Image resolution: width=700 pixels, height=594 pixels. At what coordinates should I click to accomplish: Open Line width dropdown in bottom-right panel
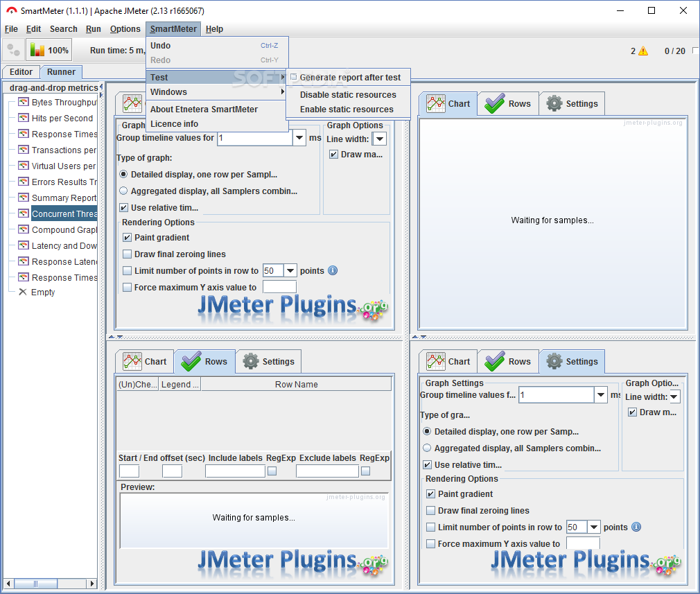(674, 396)
